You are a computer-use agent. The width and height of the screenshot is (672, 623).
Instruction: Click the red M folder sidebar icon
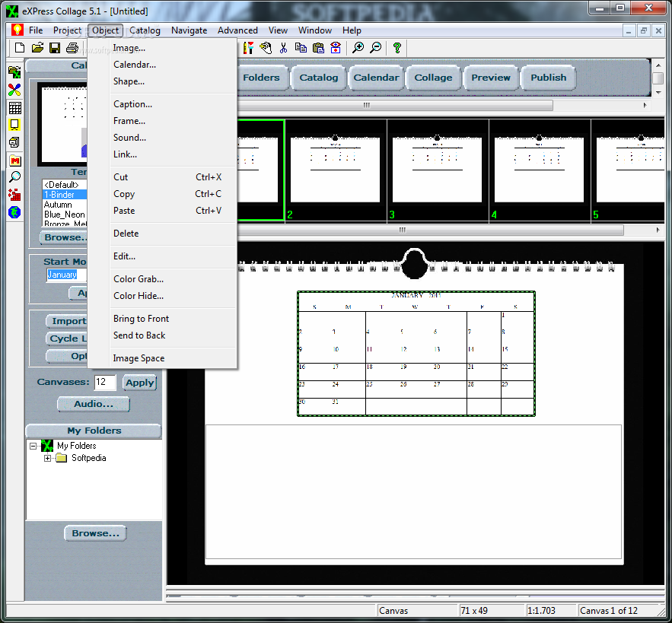[x=14, y=161]
